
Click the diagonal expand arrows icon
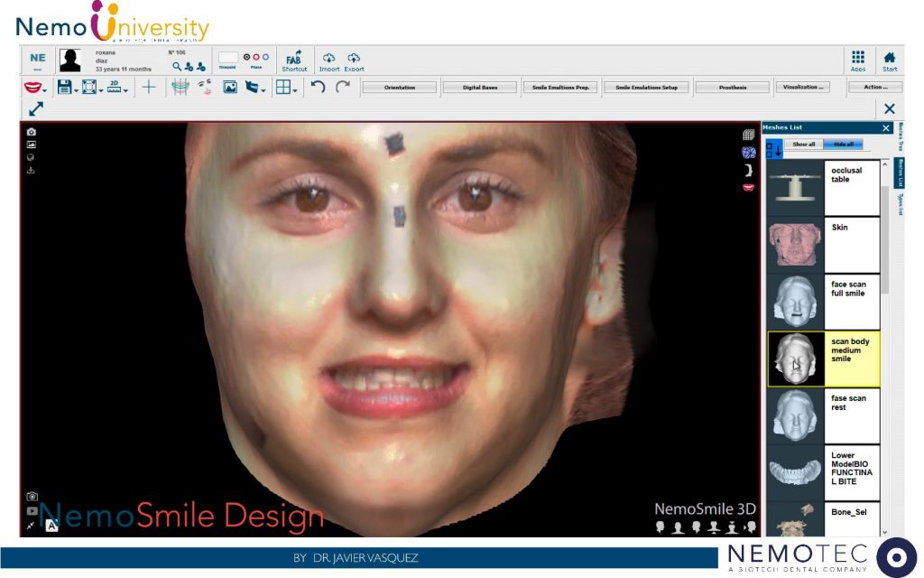[x=36, y=109]
